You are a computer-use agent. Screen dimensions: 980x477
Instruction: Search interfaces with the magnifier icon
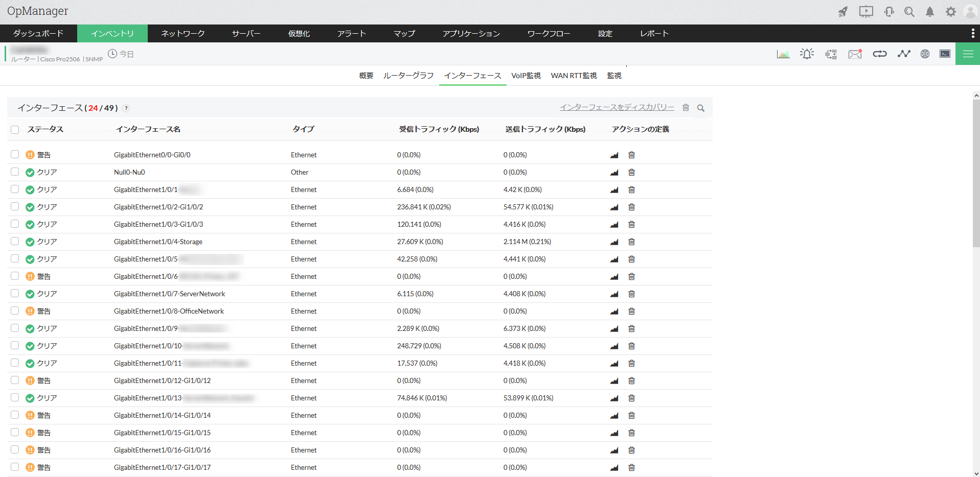701,108
